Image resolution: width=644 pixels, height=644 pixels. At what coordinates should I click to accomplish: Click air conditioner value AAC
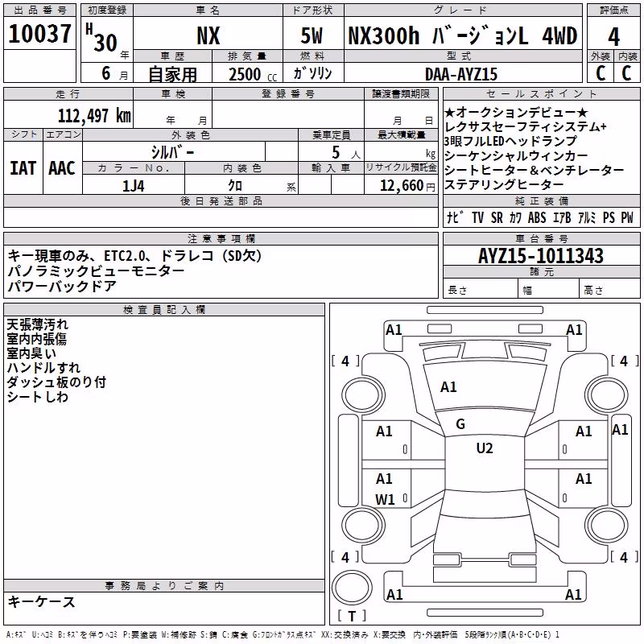[x=62, y=168]
